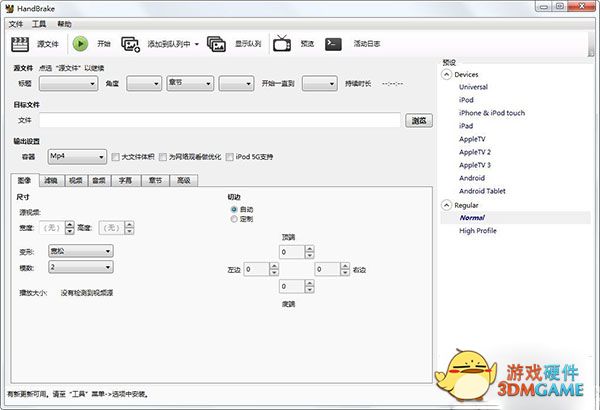
Task: Switch to the 滤镜 tab
Action: click(x=51, y=180)
